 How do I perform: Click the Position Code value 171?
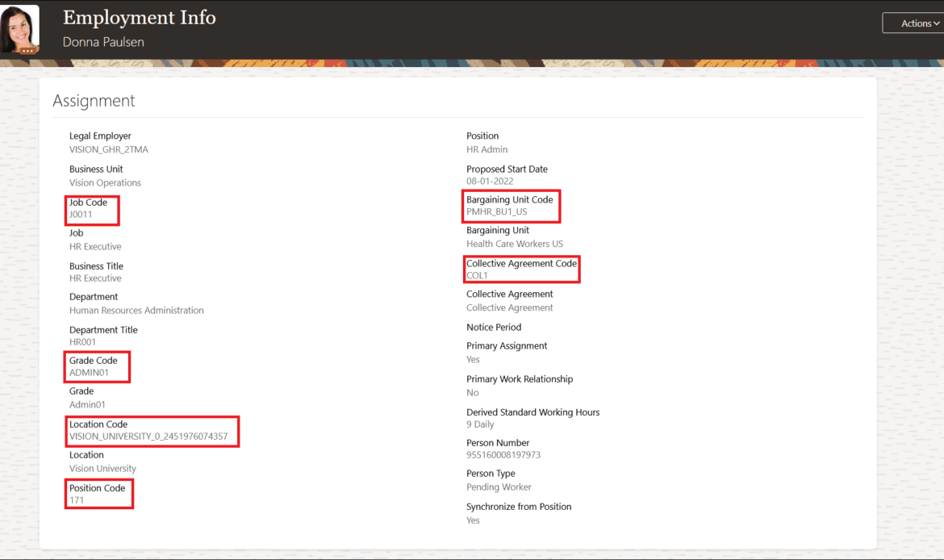click(77, 500)
